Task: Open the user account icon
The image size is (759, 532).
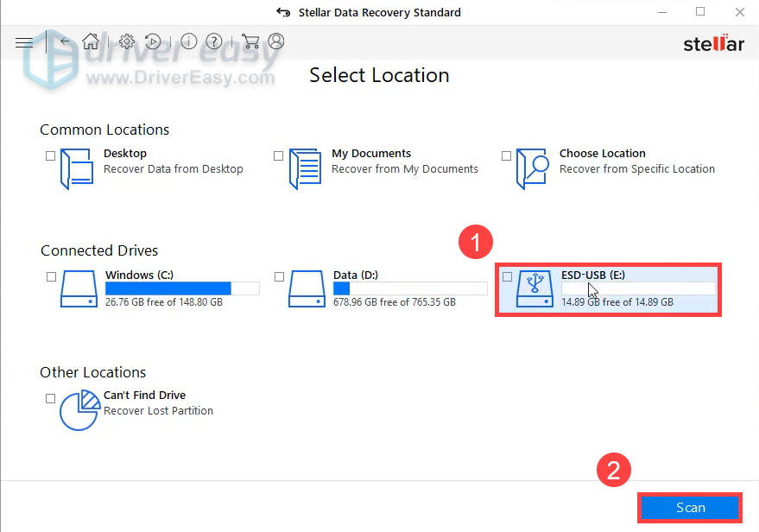Action: [276, 41]
